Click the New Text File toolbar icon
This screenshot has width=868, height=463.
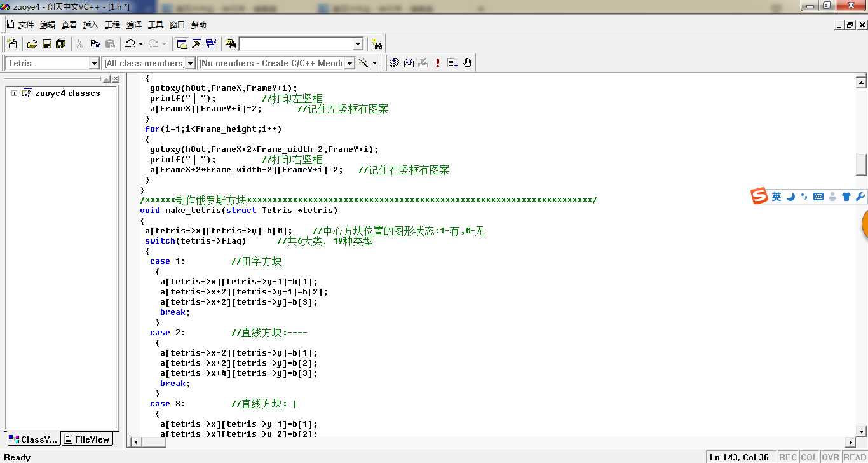12,44
